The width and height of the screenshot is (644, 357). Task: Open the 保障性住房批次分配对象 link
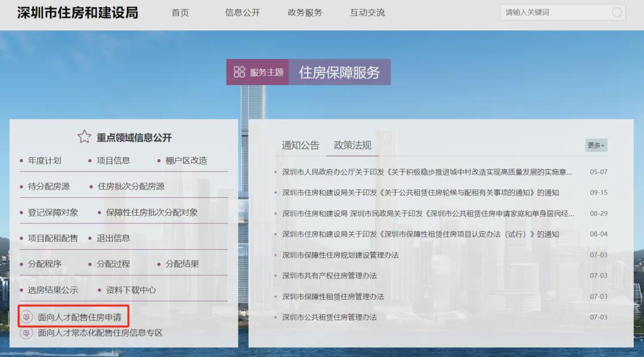[x=151, y=213]
